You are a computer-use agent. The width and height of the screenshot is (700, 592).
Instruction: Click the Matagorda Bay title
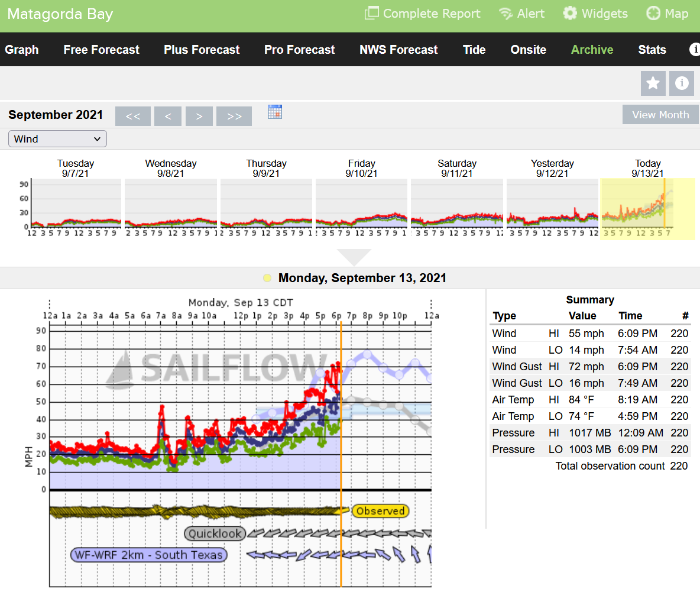(x=60, y=14)
